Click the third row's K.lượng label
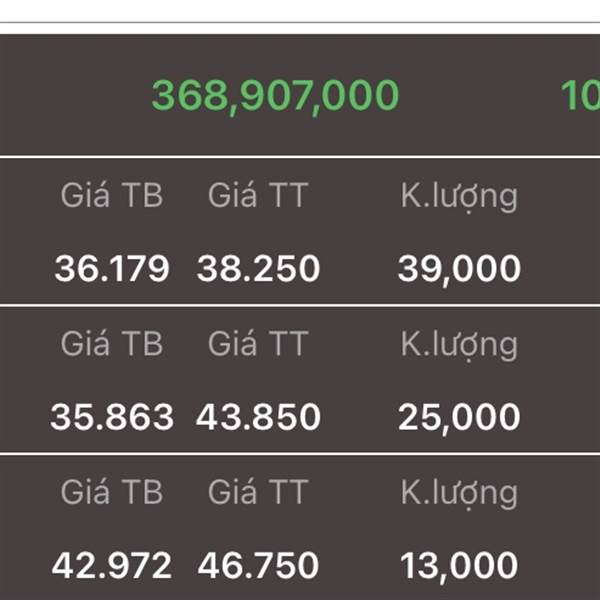Screen dimensions: 600x600 tap(459, 495)
